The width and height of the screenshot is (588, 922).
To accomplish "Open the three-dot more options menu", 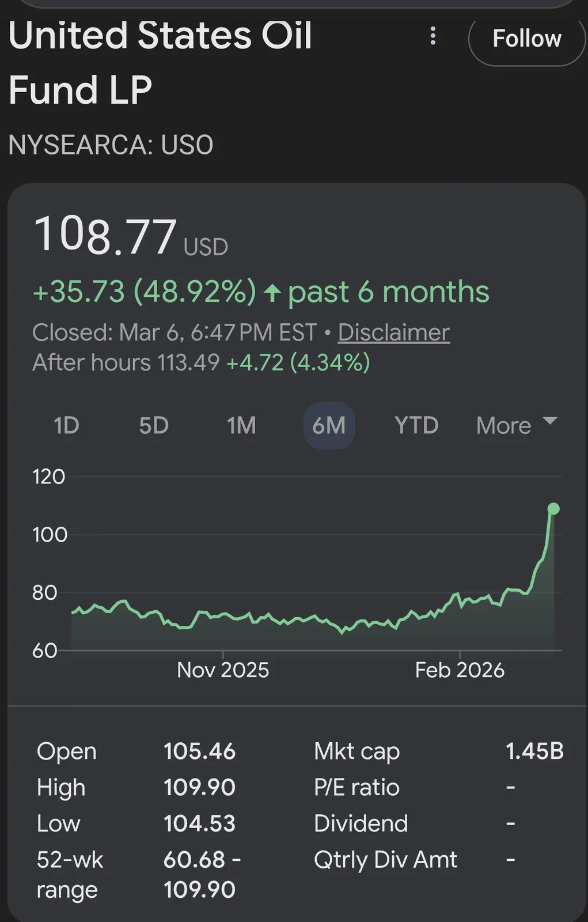I will point(433,36).
